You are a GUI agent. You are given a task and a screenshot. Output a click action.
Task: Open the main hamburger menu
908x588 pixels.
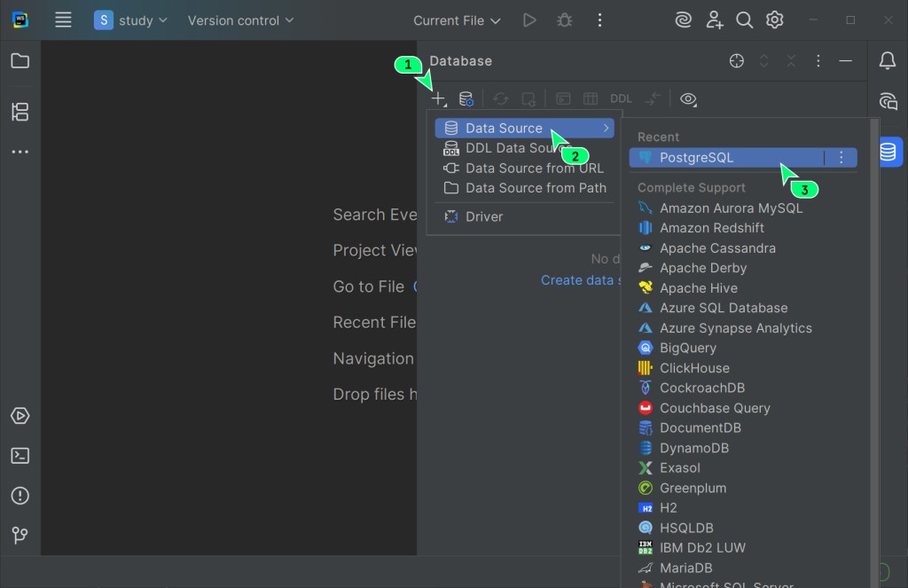pyautogui.click(x=63, y=20)
